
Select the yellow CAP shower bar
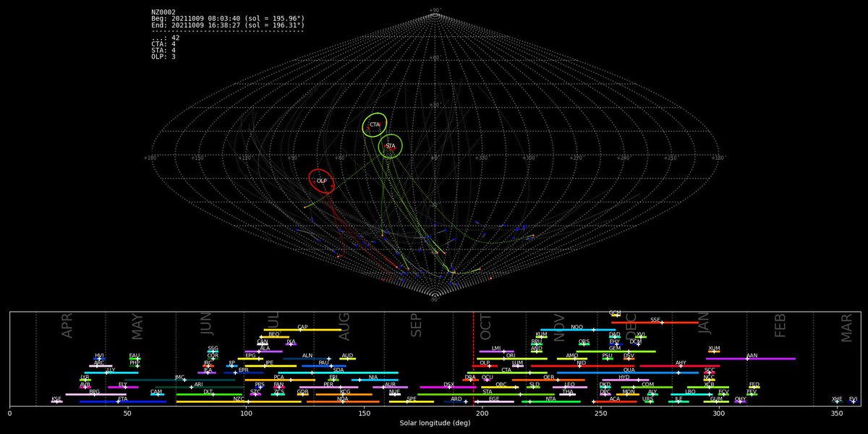pyautogui.click(x=302, y=330)
